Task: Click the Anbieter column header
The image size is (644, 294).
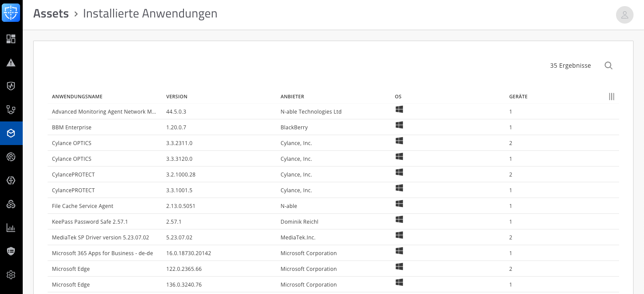Action: click(x=292, y=97)
